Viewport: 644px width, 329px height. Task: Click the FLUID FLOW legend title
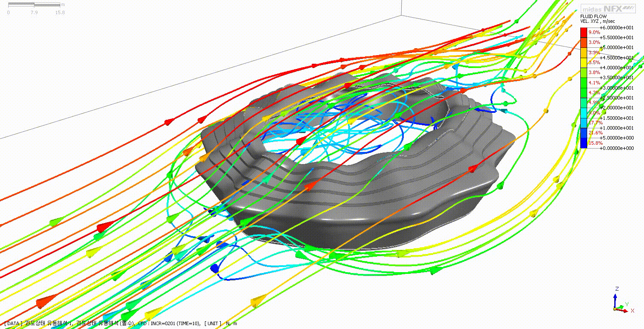tap(594, 16)
